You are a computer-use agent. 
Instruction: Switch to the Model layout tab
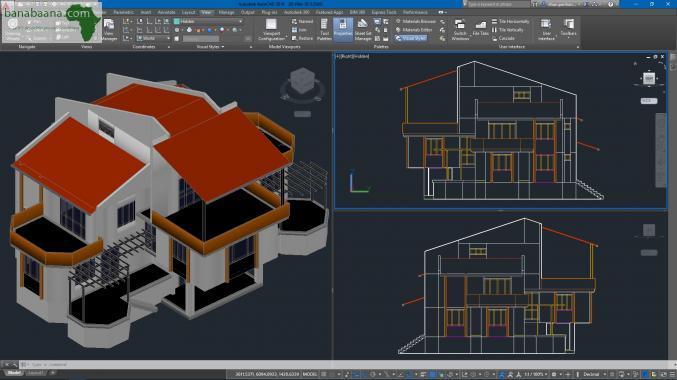pos(13,373)
